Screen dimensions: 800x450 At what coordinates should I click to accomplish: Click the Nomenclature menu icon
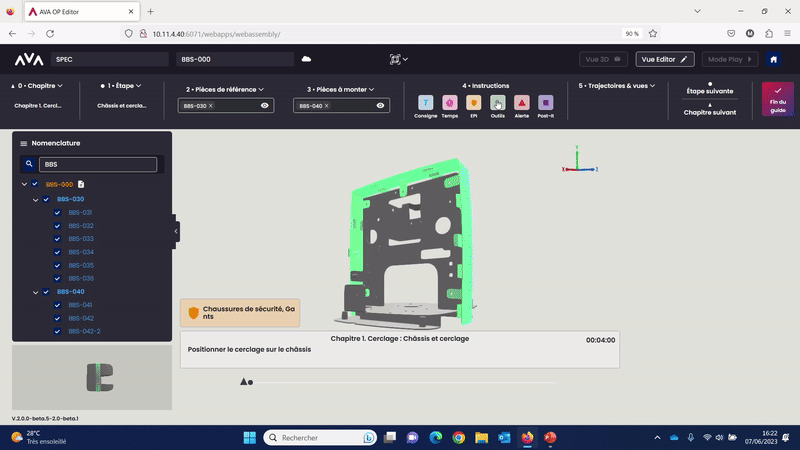(23, 143)
